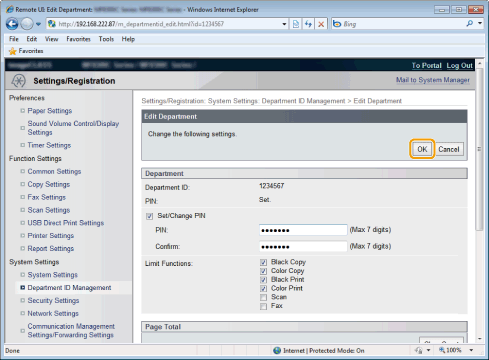Open Mail to System Manager link
Image resolution: width=489 pixels, height=360 pixels.
point(433,80)
